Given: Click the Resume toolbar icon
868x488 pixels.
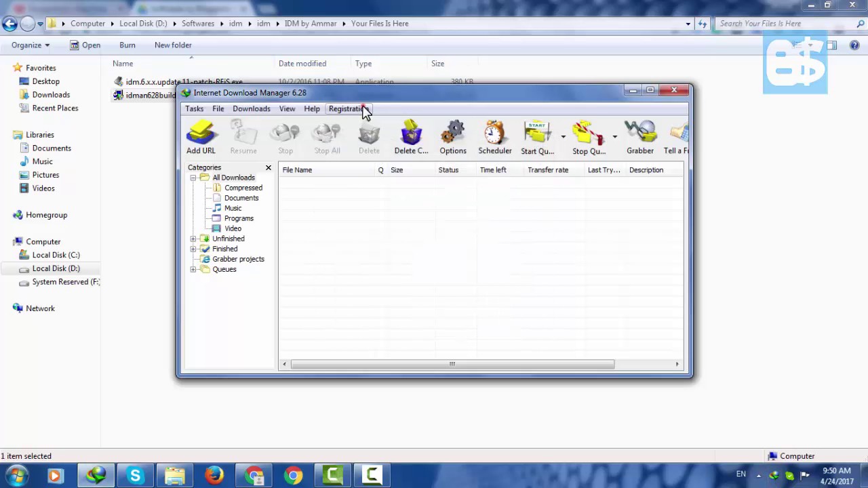Looking at the screenshot, I should point(243,138).
